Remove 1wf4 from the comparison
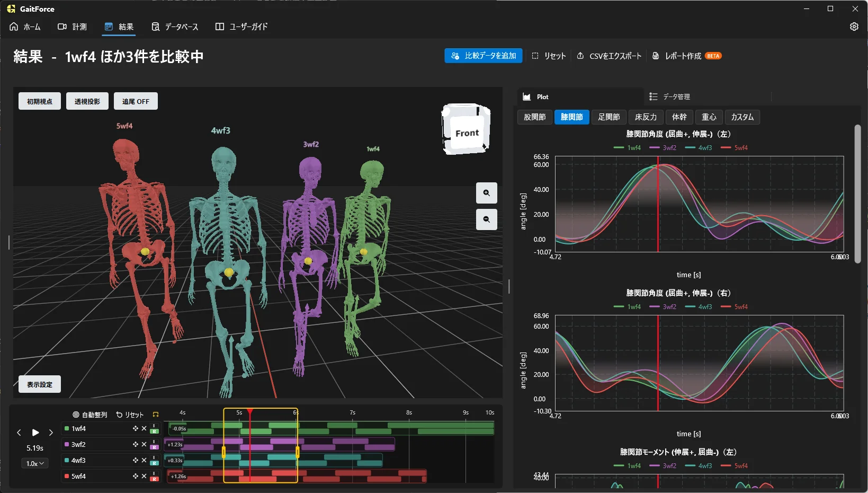This screenshot has width=868, height=493. [x=144, y=428]
